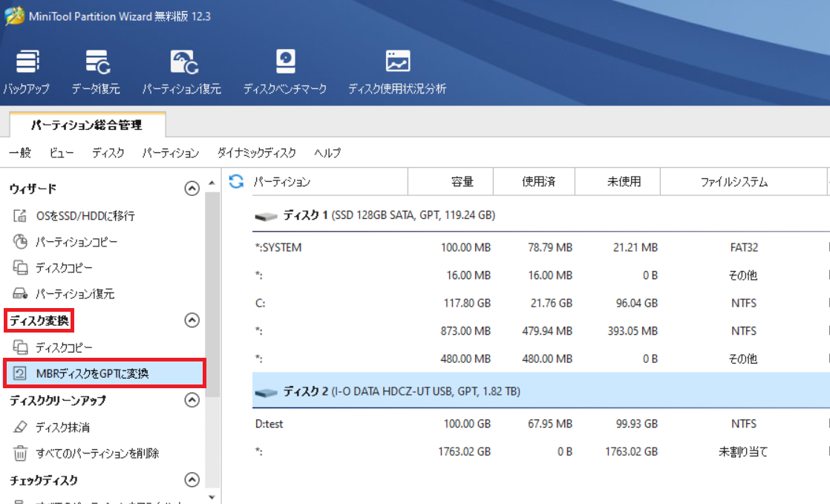Click ディスク抹消 link
The image size is (830, 504).
pos(62,427)
